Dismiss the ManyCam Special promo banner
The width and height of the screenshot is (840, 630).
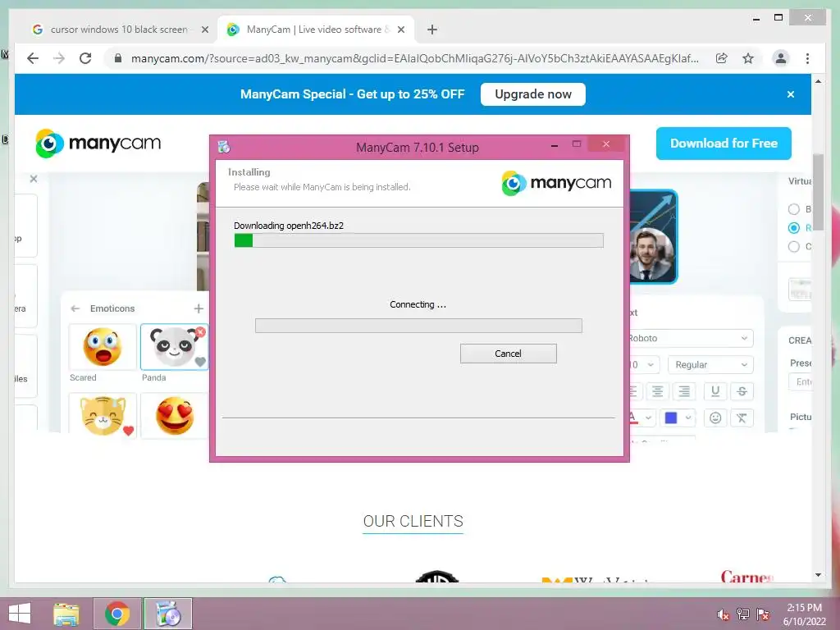791,94
